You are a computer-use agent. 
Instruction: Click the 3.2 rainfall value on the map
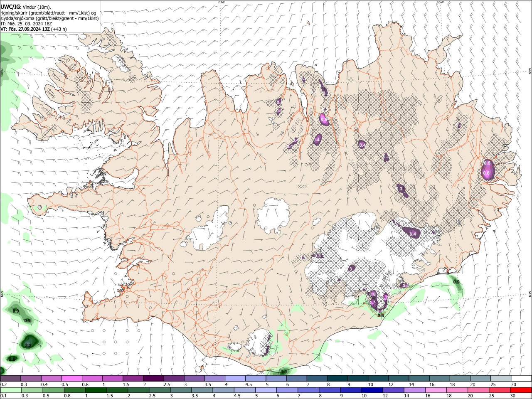pos(28,345)
